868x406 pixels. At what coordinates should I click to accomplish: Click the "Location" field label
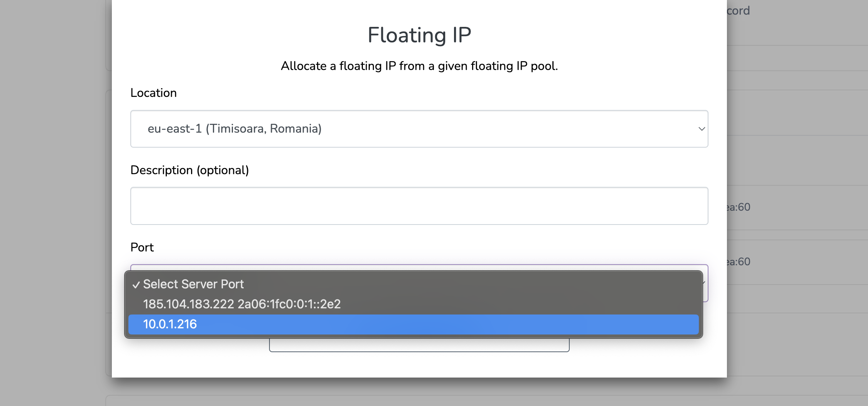[153, 93]
